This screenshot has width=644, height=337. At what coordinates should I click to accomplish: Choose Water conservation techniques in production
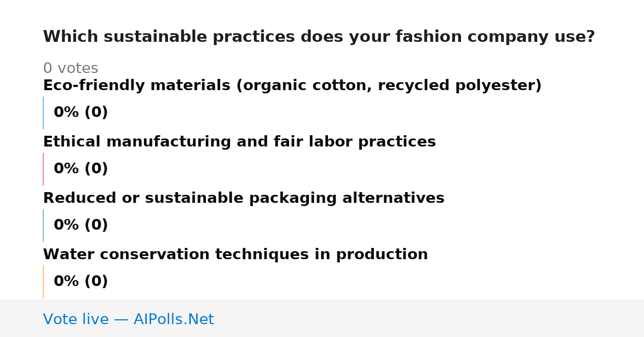(x=236, y=255)
